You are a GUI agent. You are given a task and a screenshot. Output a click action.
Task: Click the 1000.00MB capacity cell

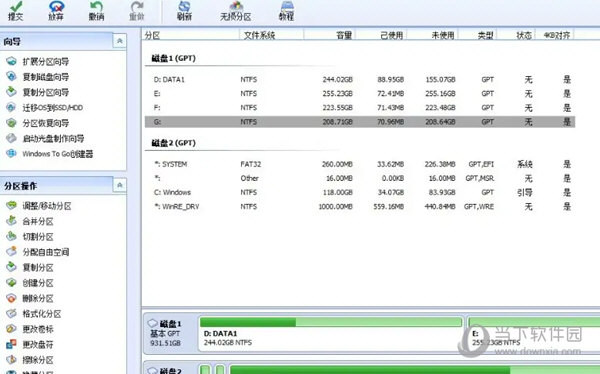(x=336, y=207)
